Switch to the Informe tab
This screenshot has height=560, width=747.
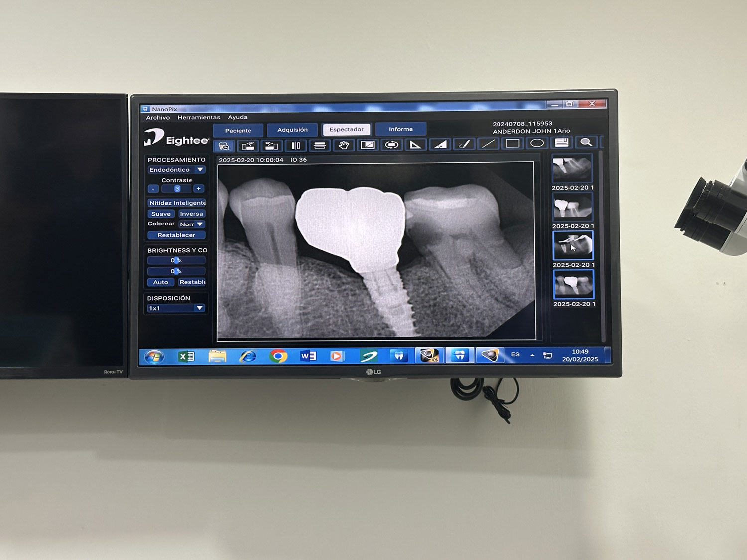(400, 129)
